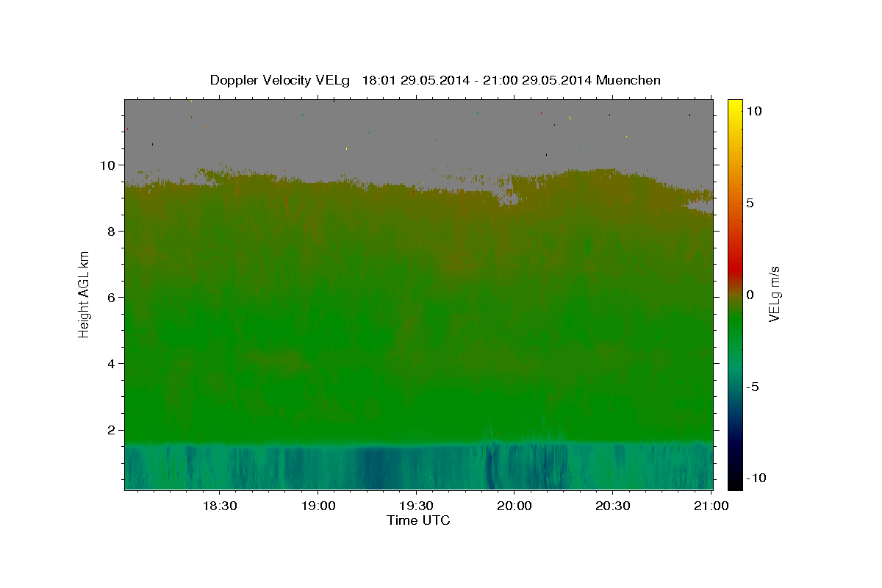Screen dimensions: 882x588
Task: Select the 'VELg m/s' colorbar title
Action: tap(775, 295)
